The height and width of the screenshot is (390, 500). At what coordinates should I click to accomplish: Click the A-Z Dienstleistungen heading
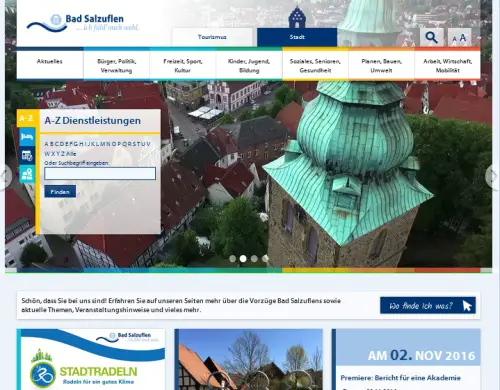tap(92, 121)
